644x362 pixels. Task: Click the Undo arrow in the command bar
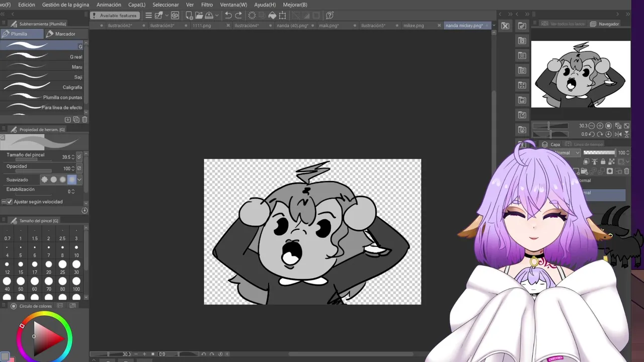[228, 16]
